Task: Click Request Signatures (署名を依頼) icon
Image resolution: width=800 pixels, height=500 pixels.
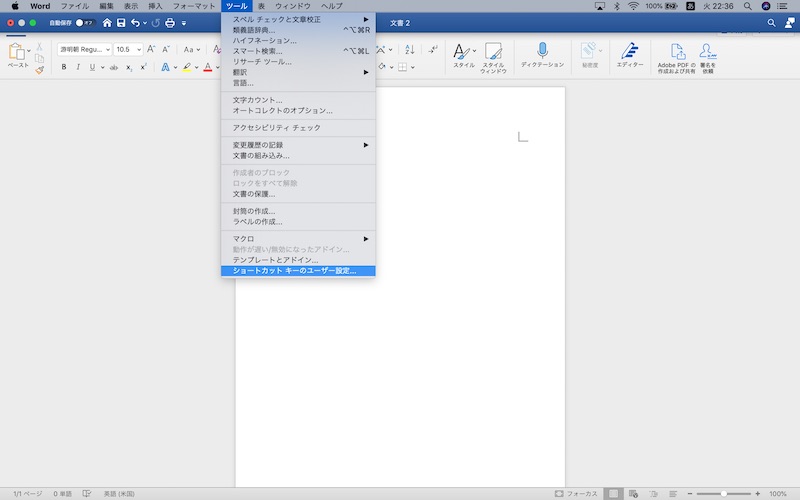Action: [x=708, y=58]
